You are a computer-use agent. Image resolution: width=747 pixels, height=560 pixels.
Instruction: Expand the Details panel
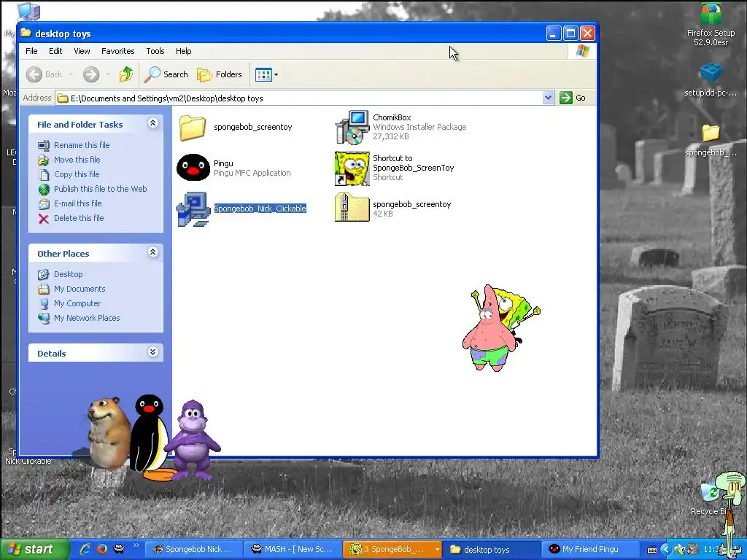(152, 352)
